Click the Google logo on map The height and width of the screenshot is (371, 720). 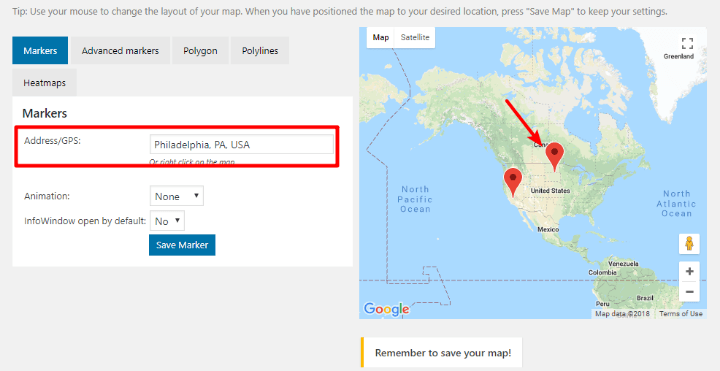pos(386,309)
